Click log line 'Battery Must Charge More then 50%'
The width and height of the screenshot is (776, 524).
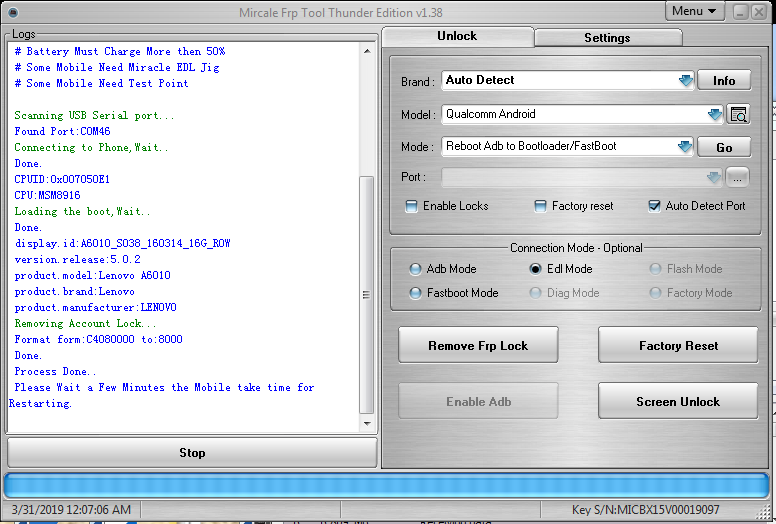point(120,51)
